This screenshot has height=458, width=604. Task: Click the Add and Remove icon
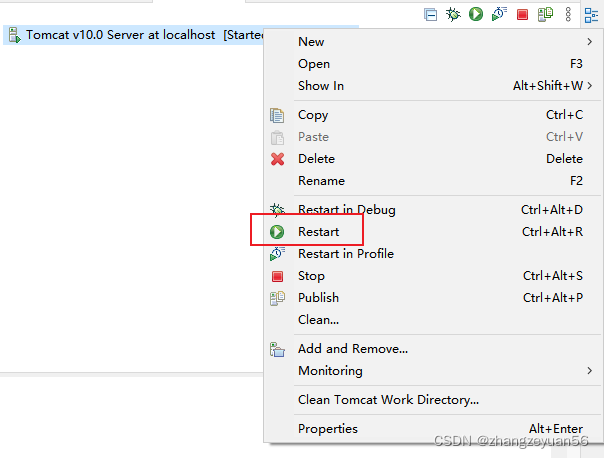click(277, 349)
